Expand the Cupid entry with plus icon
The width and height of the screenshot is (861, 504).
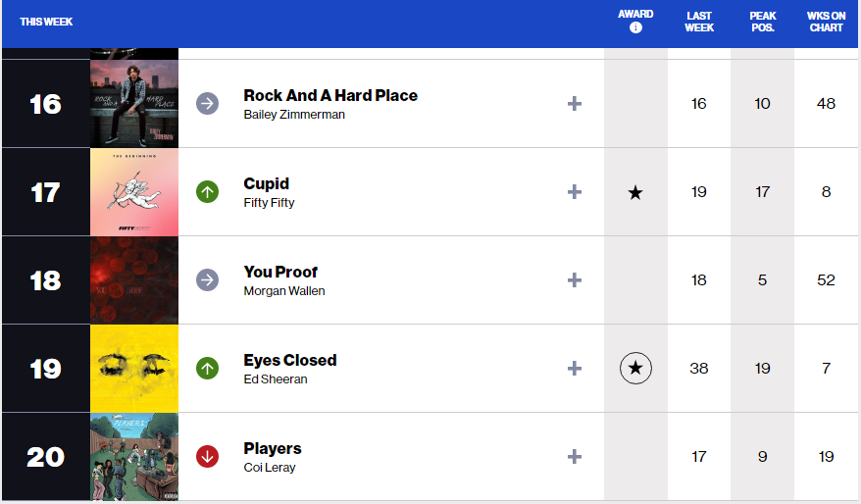(x=575, y=191)
